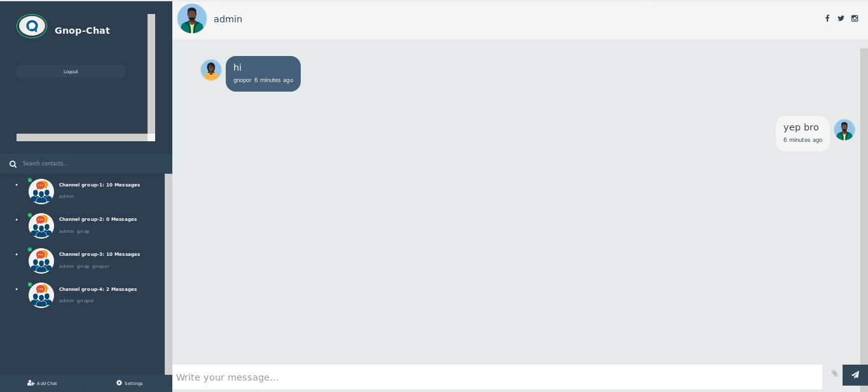Send message with paper plane button
Screen dimensions: 868x392
[855, 375]
